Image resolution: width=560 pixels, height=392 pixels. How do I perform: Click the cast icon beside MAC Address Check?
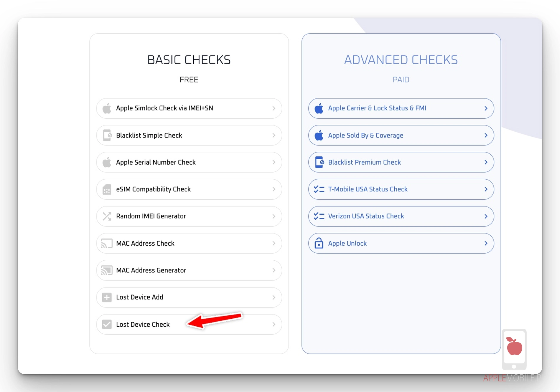[107, 244]
